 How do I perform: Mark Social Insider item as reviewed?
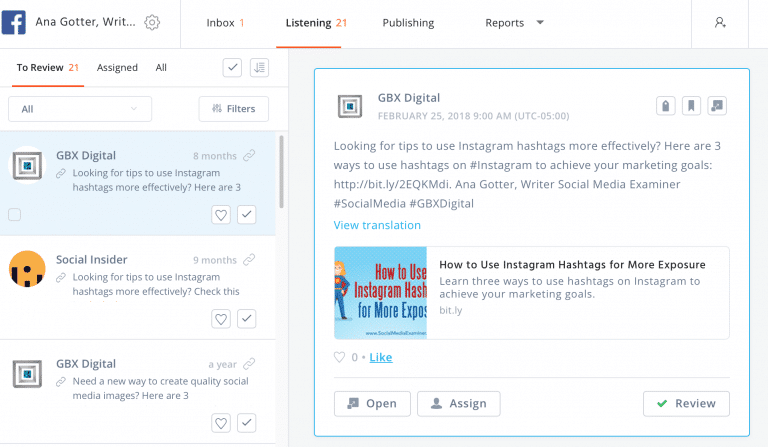246,318
